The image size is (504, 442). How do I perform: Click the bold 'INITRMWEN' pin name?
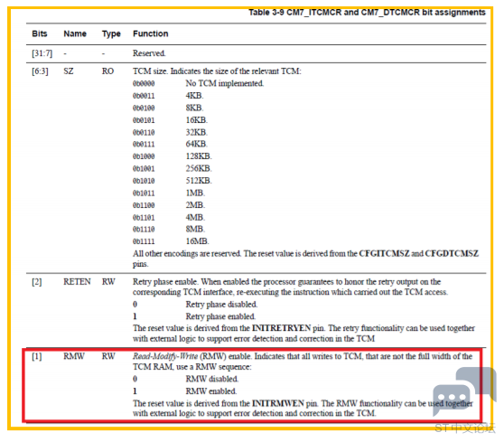pos(278,403)
